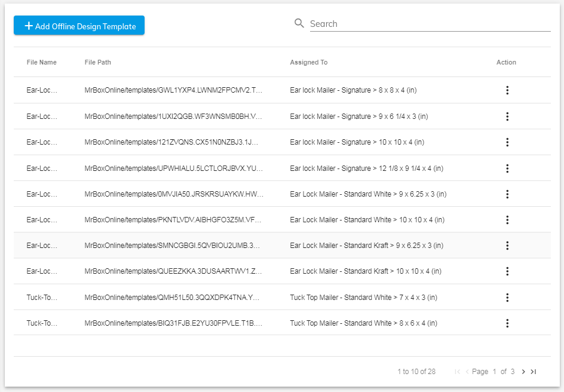Viewport: 564px width, 392px height.
Task: Select file path containing BIQ31FJB
Action: click(173, 323)
